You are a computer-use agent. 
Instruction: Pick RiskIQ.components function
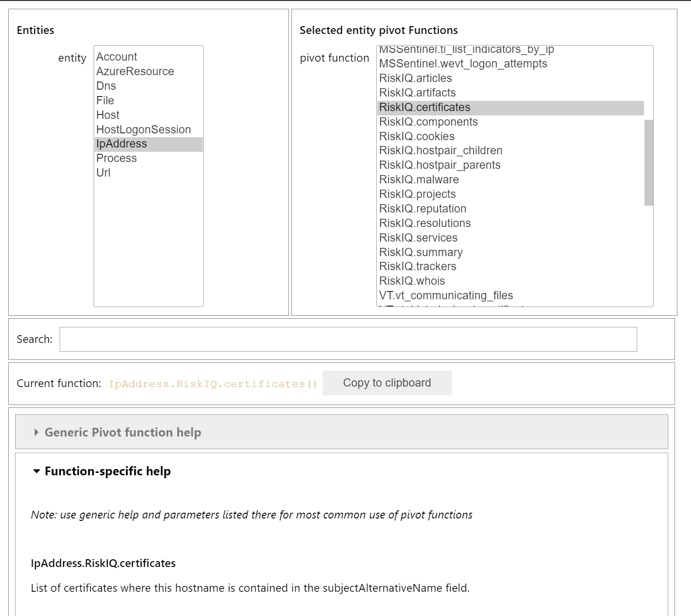[x=511, y=122]
